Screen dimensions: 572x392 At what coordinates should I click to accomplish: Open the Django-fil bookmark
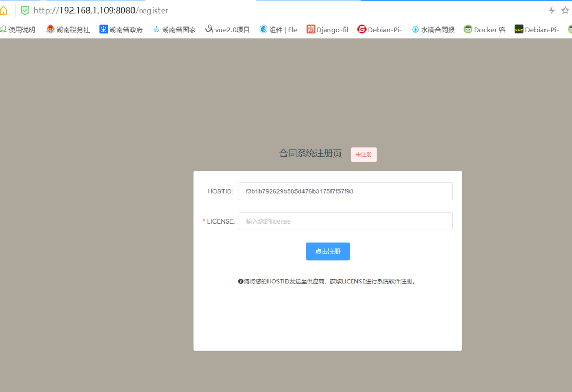[x=328, y=30]
